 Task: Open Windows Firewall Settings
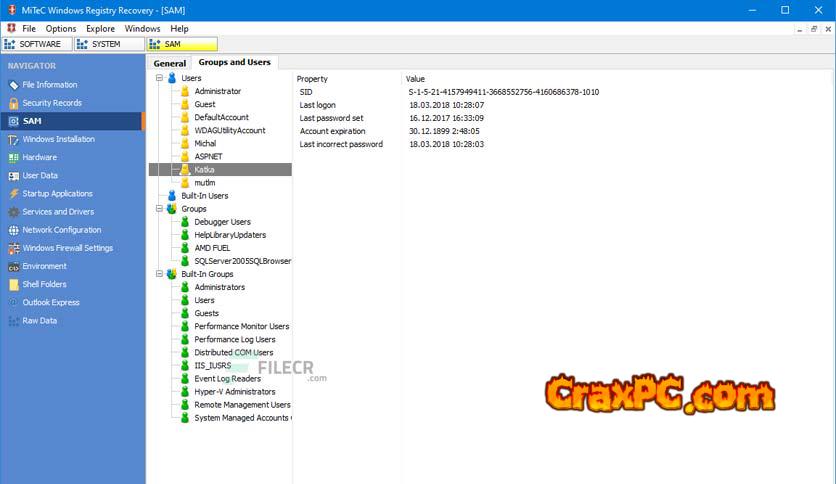click(67, 248)
